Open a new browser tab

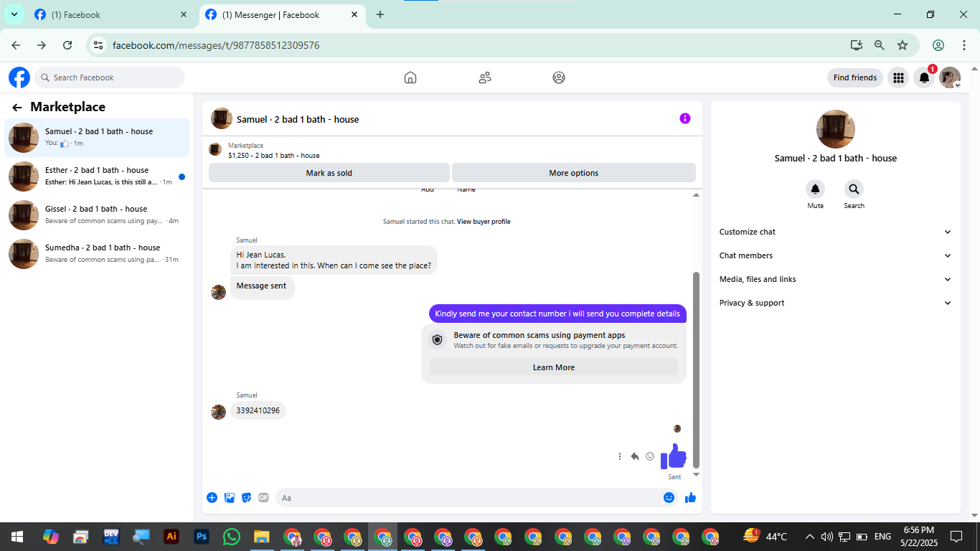tap(380, 14)
